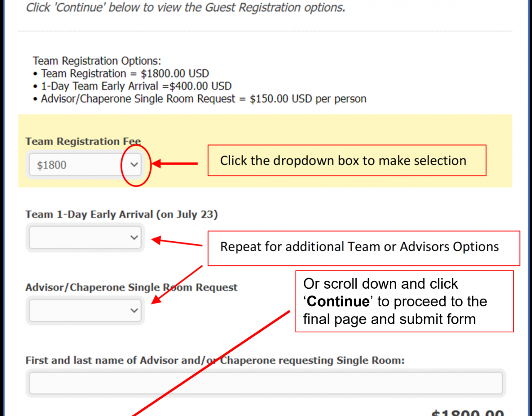532x416 pixels.
Task: Click the 'First and last name of Advisor' label
Action: [x=215, y=360]
